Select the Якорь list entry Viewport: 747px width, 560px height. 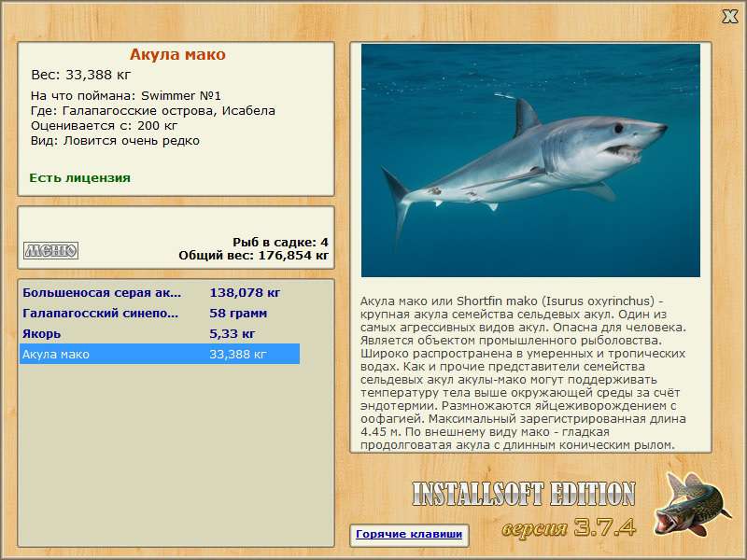pos(160,333)
